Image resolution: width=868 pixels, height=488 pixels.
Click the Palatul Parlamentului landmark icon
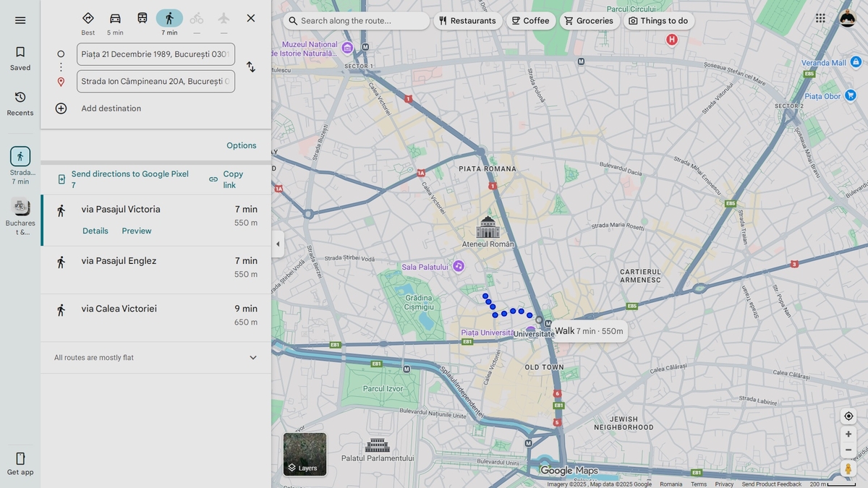click(378, 445)
